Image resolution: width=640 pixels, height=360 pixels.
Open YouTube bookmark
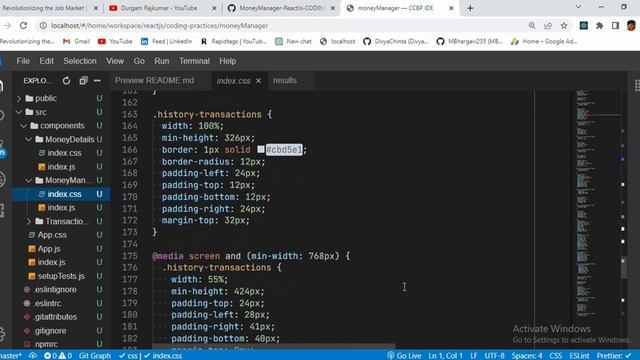(x=116, y=41)
